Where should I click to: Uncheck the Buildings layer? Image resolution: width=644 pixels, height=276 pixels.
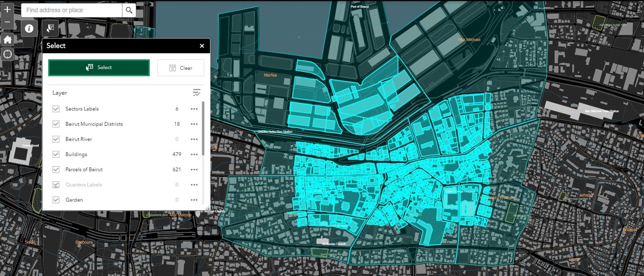(56, 154)
